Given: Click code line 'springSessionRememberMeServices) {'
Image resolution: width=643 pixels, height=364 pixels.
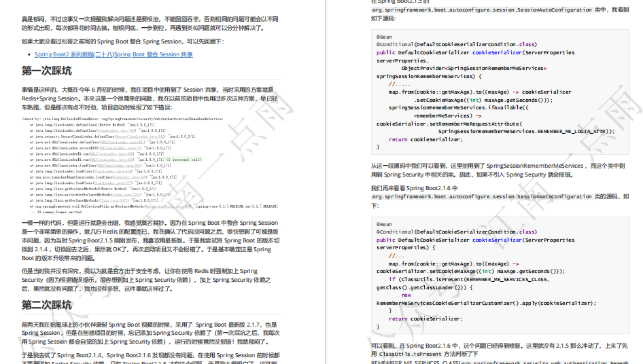Looking at the screenshot, I should coord(429,76).
